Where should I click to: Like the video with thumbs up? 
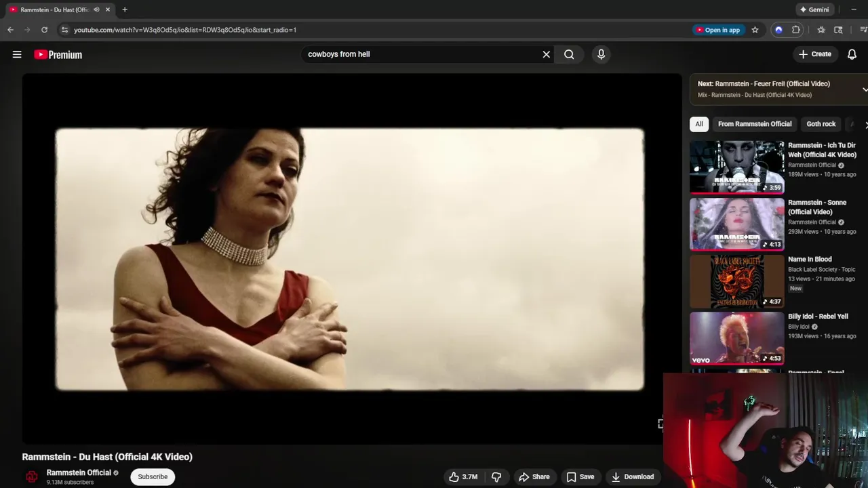coord(463,476)
